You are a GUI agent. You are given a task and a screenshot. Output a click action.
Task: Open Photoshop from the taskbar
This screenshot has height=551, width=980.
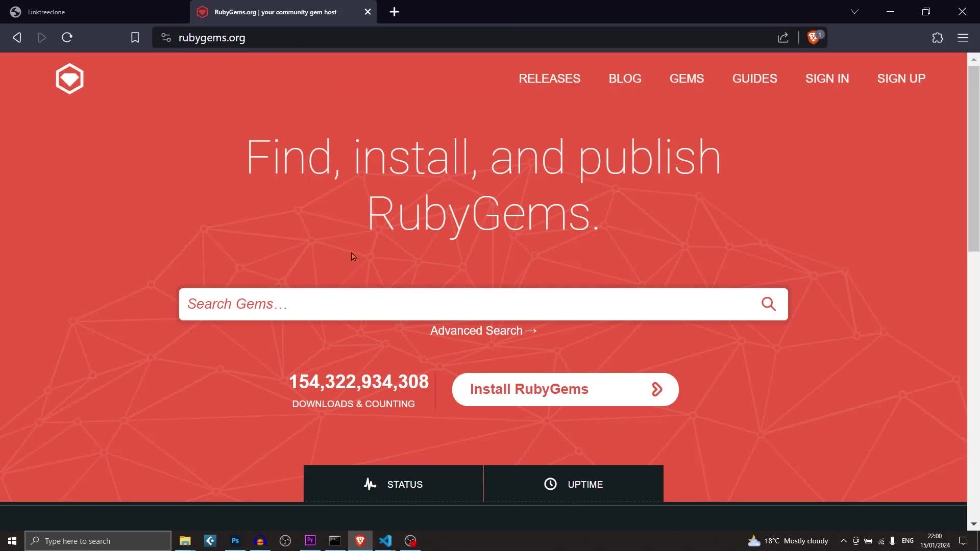[x=235, y=541]
